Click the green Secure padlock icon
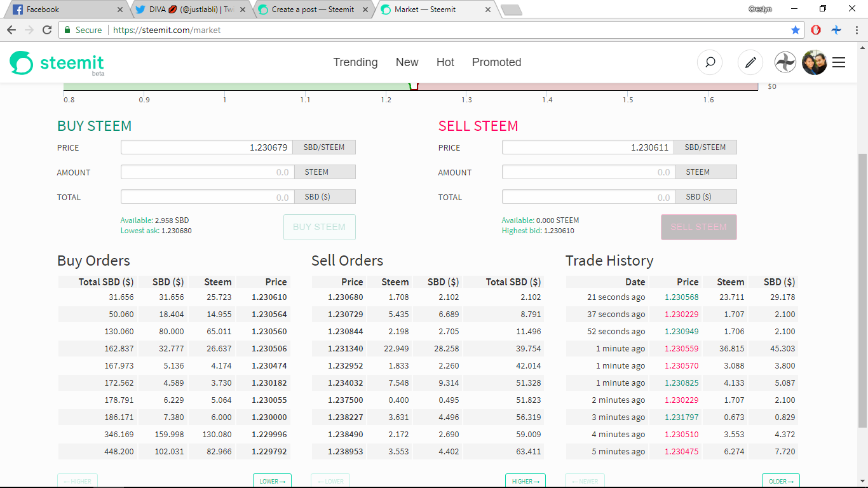 (67, 30)
